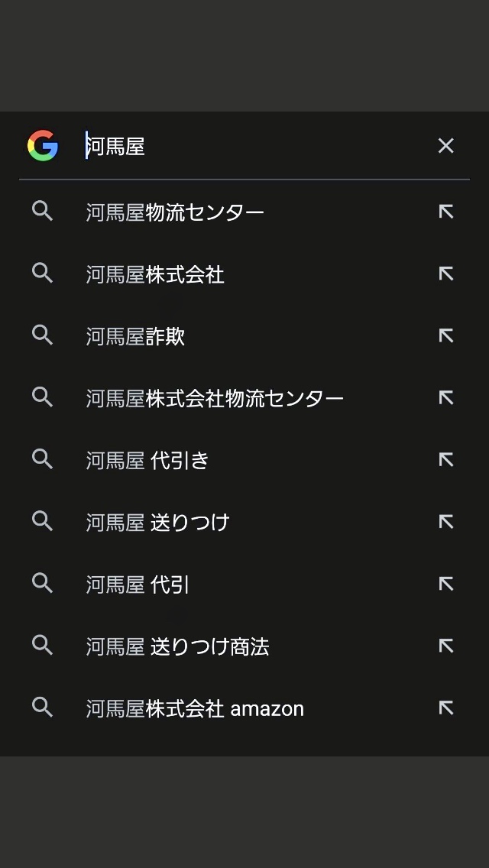The height and width of the screenshot is (868, 489).
Task: Clear the search box with the X icon
Action: pos(445,145)
